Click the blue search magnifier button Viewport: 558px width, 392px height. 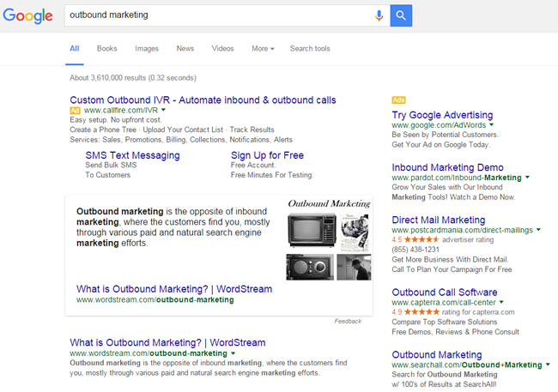pos(401,15)
